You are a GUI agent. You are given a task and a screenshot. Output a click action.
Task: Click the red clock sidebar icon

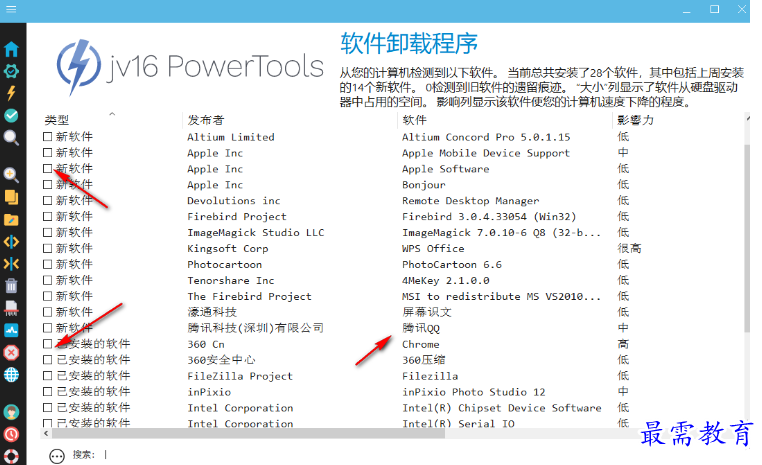(x=11, y=434)
